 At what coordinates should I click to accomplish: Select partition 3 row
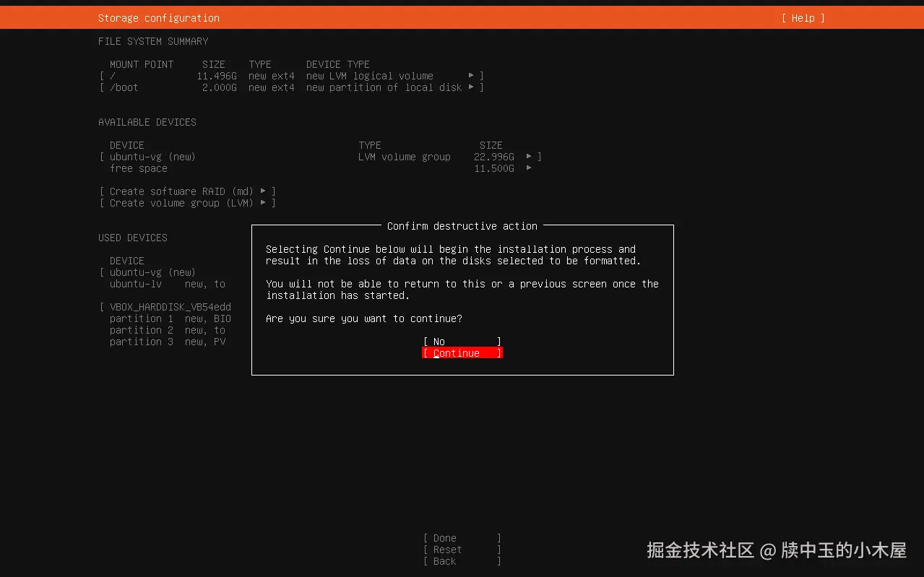[x=168, y=342]
